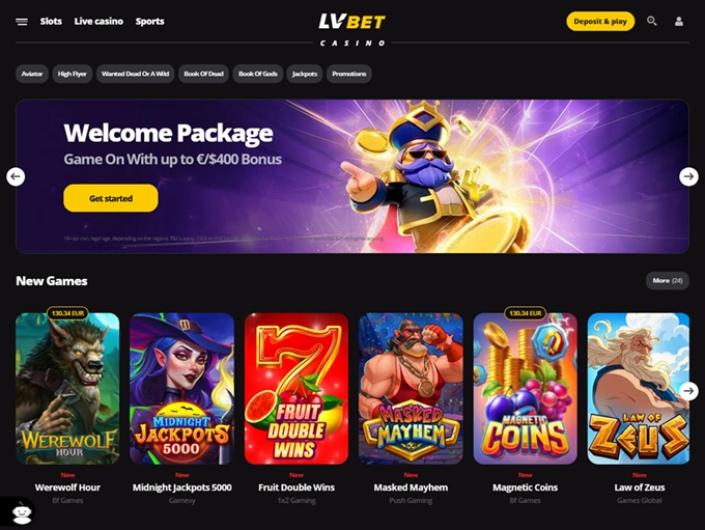Open the search magnifier icon
The image size is (705, 530).
point(651,21)
